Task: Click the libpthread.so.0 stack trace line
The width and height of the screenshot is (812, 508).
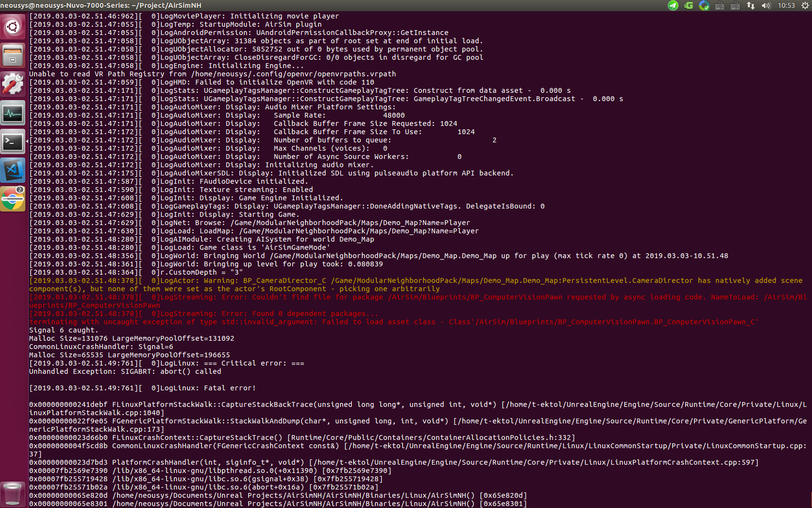Action: pyautogui.click(x=210, y=471)
